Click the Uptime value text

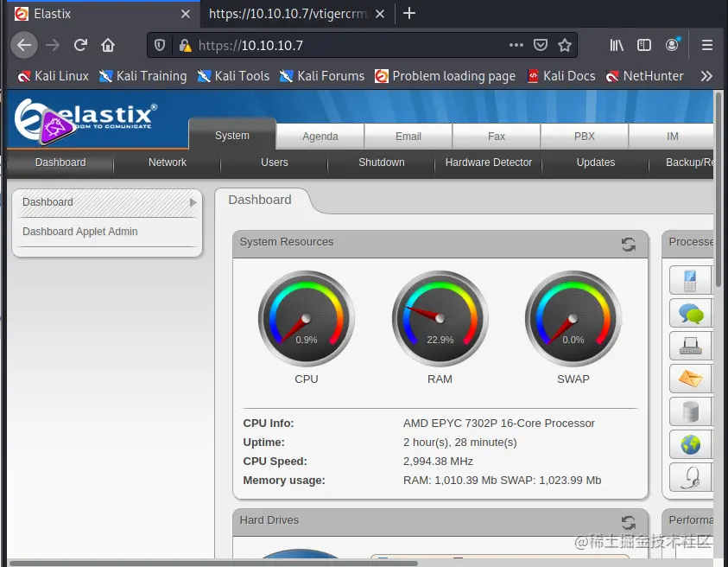point(459,443)
